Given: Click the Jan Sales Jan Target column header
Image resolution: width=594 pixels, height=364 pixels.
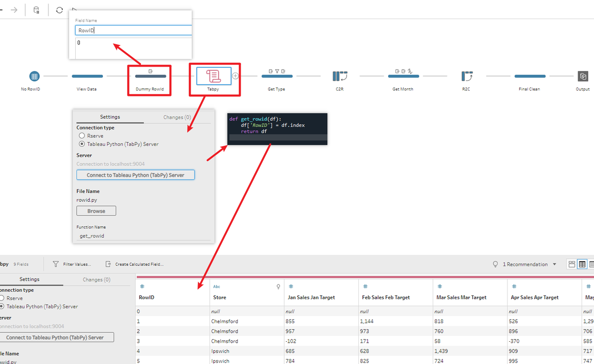Looking at the screenshot, I should 321,293.
